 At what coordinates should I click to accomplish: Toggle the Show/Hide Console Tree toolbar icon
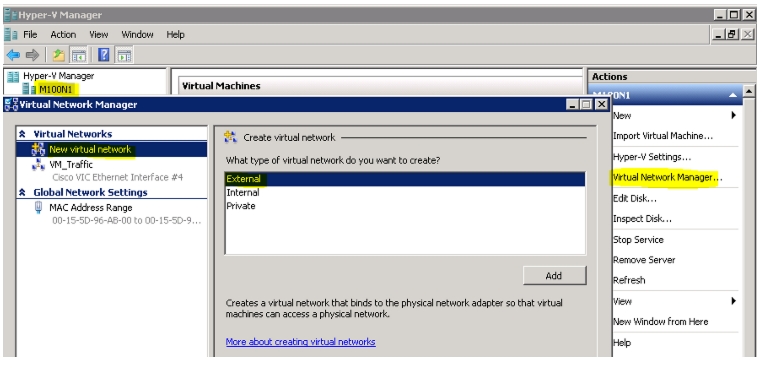point(78,55)
